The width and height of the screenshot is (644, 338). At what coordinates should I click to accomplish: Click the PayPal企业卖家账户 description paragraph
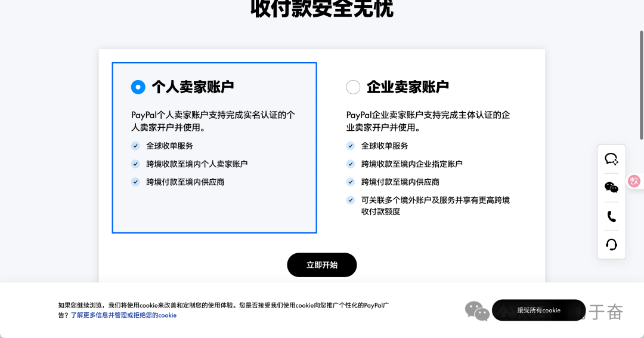click(x=428, y=121)
